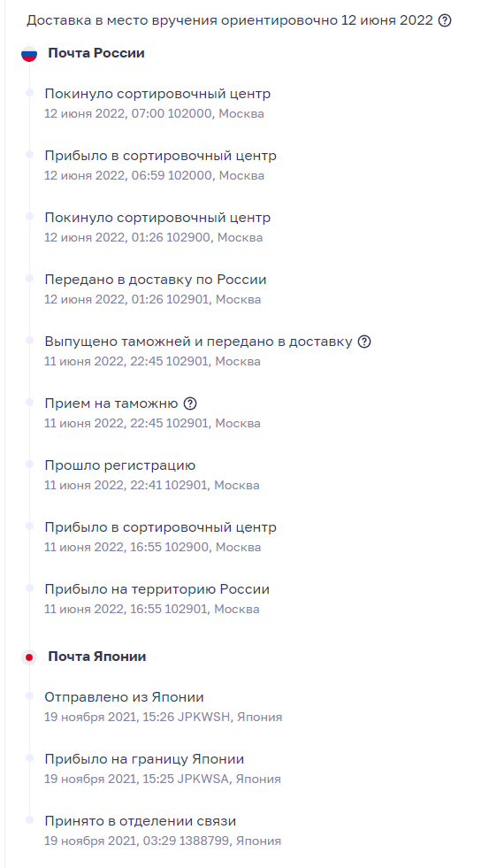489x868 pixels.
Task: Select "Почта России" section header
Action: point(96,54)
